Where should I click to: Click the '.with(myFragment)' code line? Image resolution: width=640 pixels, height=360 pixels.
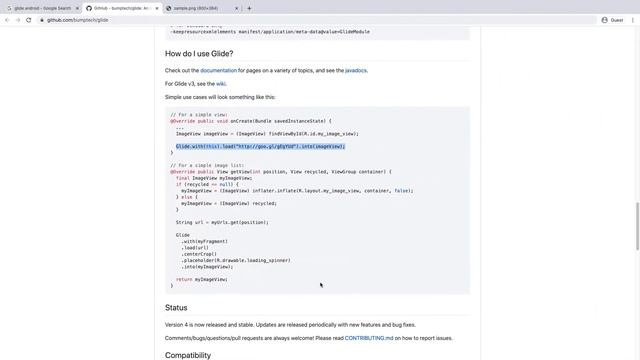pos(204,241)
